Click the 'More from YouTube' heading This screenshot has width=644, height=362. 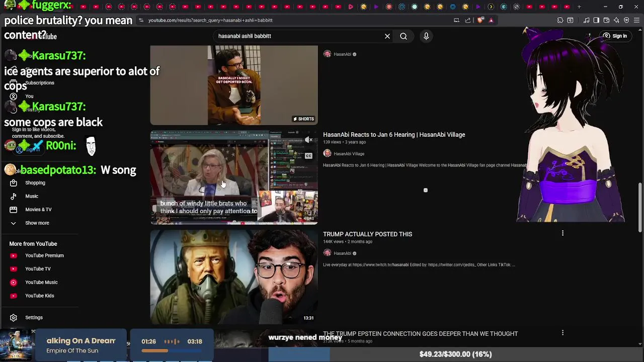point(33,244)
